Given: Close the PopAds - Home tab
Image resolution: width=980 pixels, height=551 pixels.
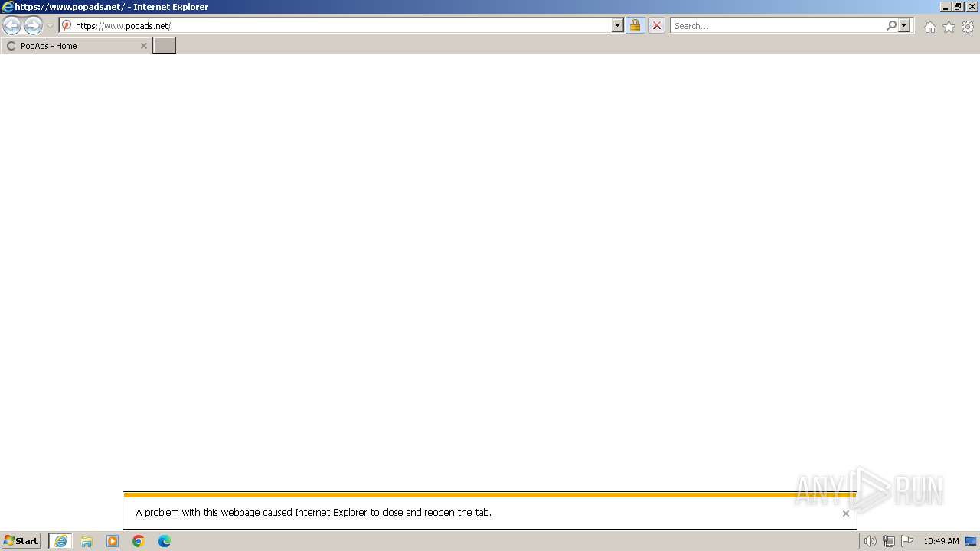Looking at the screenshot, I should 143,46.
